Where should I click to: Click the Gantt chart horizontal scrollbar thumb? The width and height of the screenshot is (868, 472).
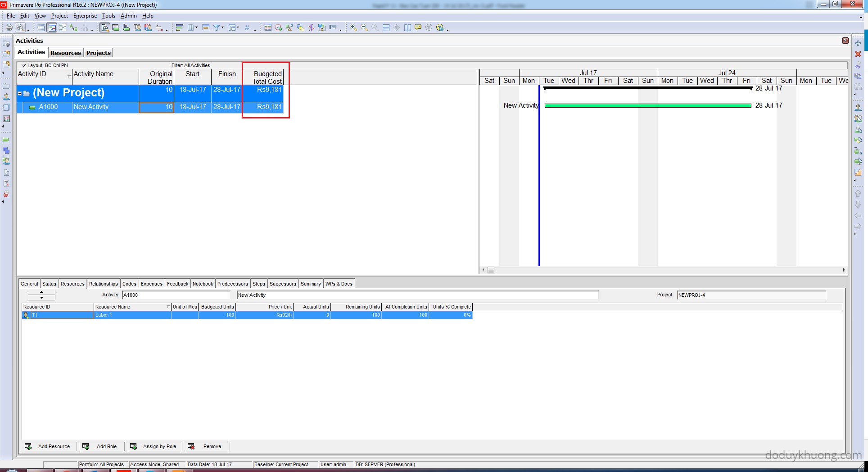point(491,270)
